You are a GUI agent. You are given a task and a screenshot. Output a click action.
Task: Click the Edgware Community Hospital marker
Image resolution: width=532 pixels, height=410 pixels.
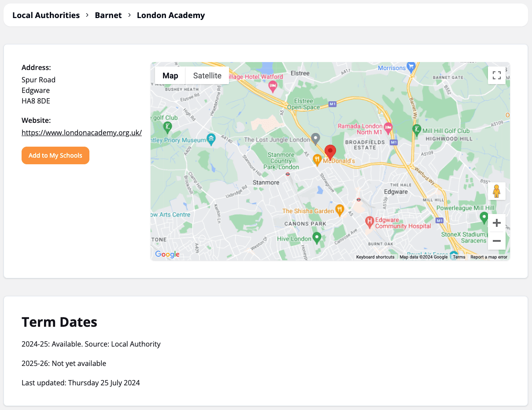coord(369,222)
